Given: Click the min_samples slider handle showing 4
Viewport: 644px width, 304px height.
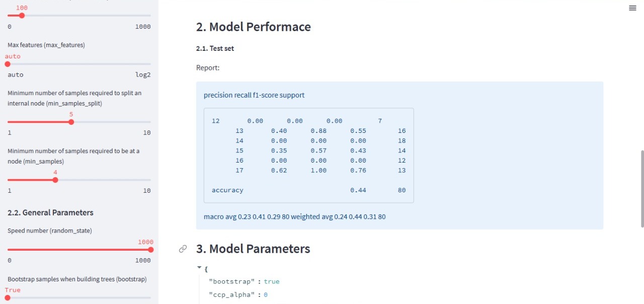Looking at the screenshot, I should [55, 179].
